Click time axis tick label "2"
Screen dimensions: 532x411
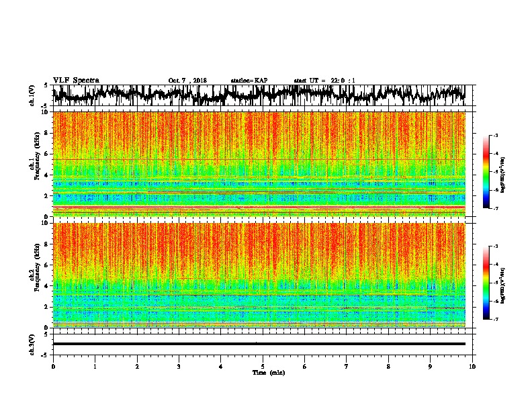tap(137, 367)
